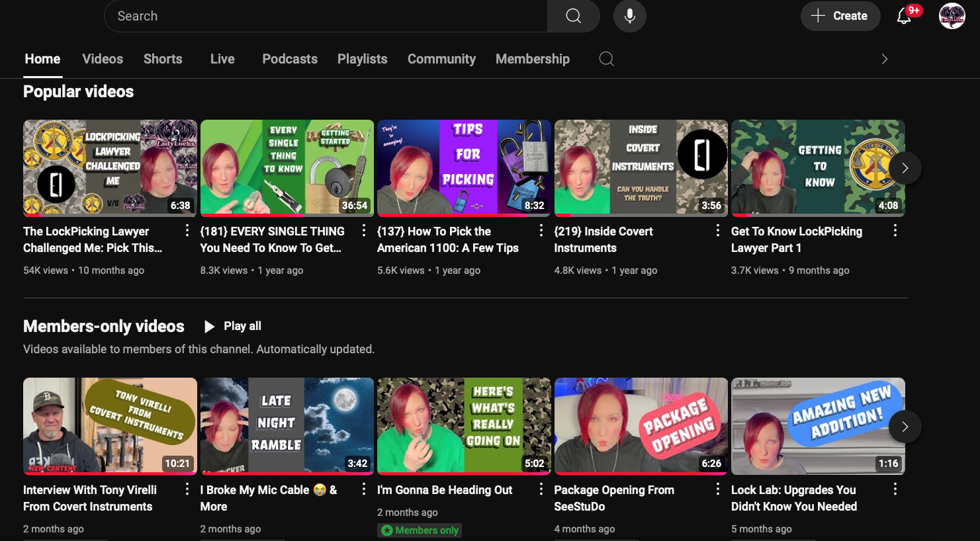The width and height of the screenshot is (980, 541).
Task: Click '5.6K views • 1 year ago' text
Action: [429, 270]
